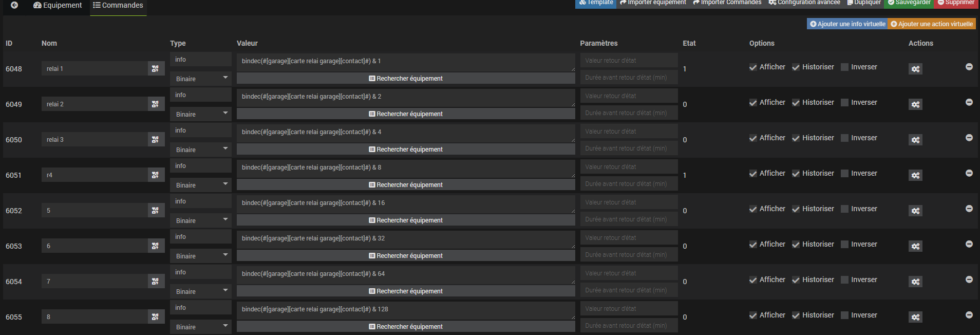Toggle Afficher checkbox for relai 2

(x=753, y=103)
